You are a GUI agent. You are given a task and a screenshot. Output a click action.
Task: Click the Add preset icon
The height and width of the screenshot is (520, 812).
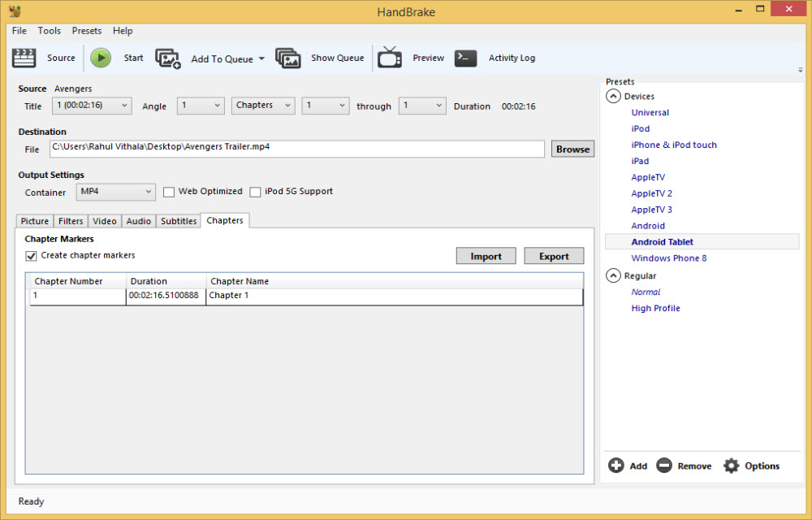pos(616,466)
